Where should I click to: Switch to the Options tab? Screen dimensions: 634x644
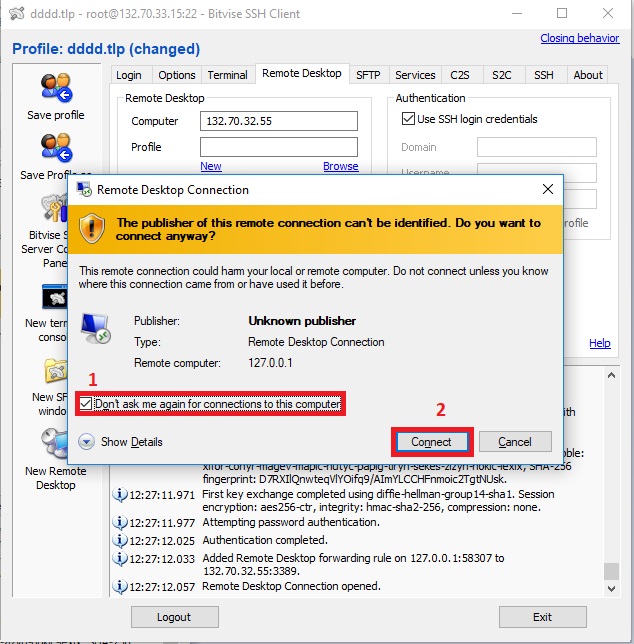[177, 75]
